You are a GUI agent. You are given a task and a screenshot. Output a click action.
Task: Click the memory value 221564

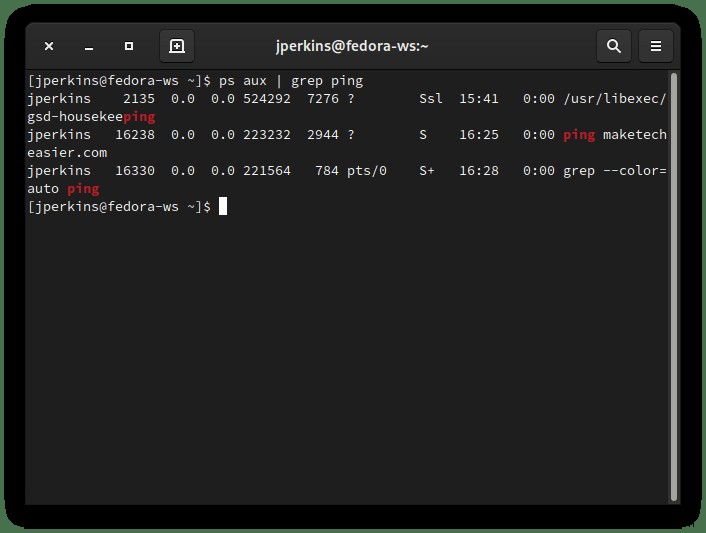(267, 171)
